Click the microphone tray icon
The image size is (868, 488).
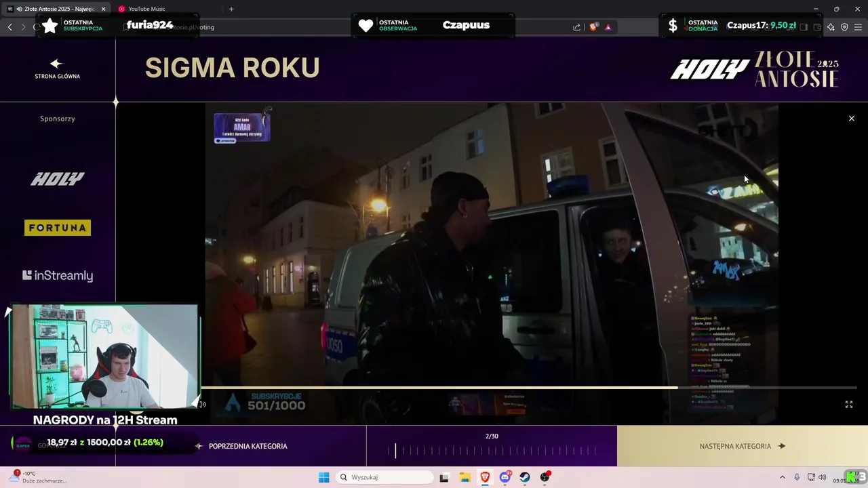[x=797, y=477]
